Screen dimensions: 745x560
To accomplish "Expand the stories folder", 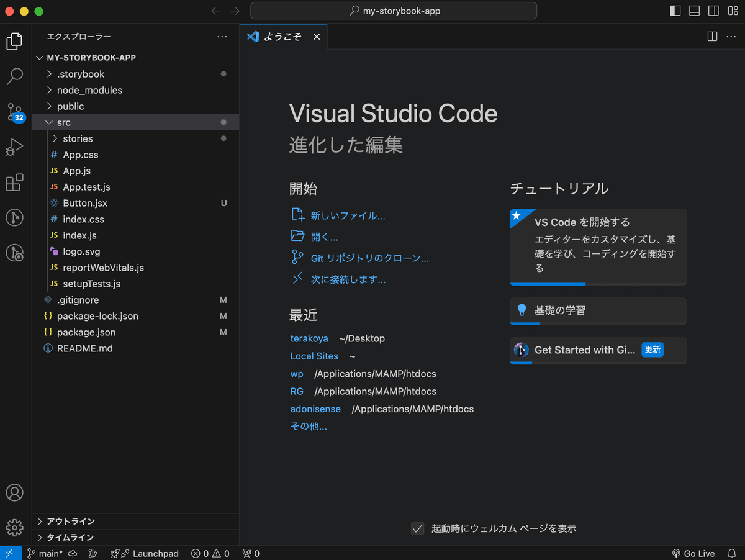I will pos(135,138).
